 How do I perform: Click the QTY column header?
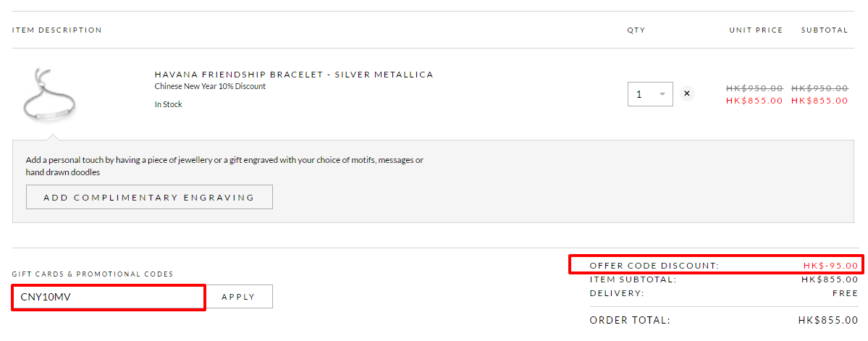tap(636, 30)
